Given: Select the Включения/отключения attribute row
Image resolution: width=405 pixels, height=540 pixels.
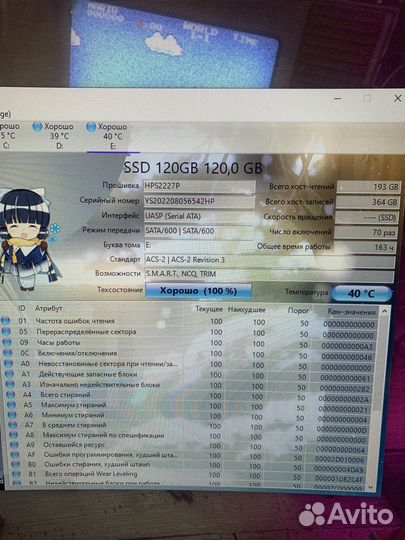Looking at the screenshot, I should pos(189,354).
